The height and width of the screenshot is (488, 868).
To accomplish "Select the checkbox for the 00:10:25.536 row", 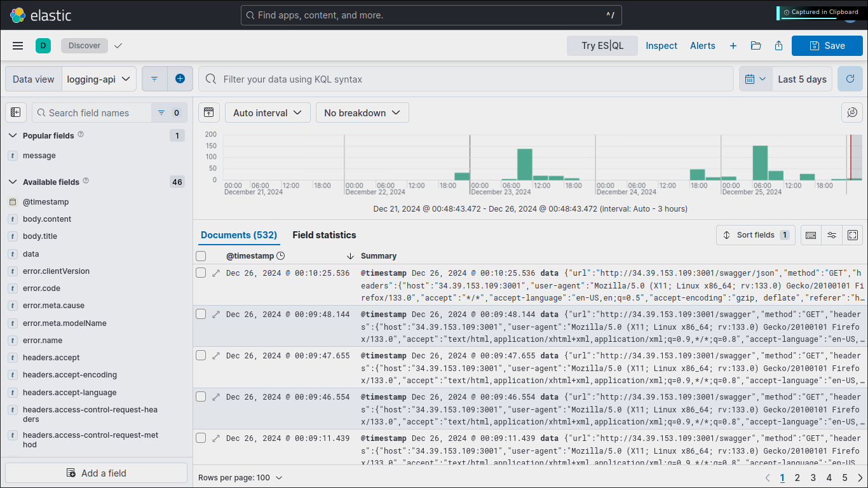I will [201, 273].
